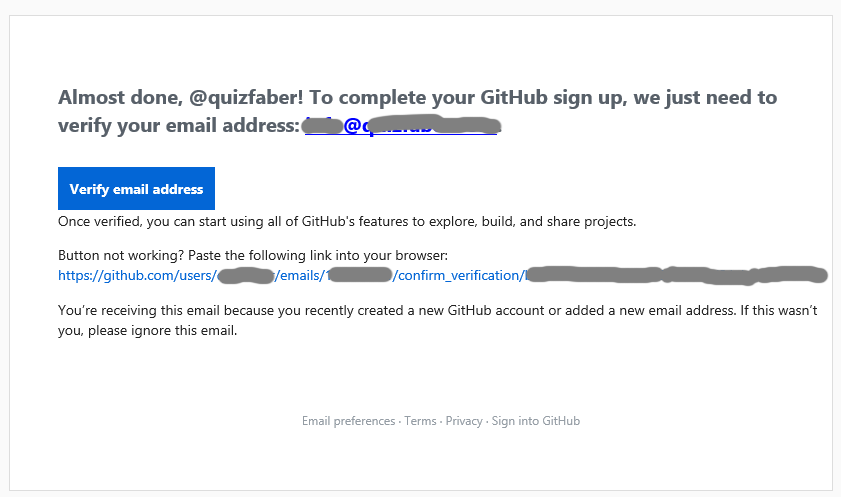This screenshot has height=497, width=841.
Task: Open the Email preferences footer link
Action: coord(348,421)
